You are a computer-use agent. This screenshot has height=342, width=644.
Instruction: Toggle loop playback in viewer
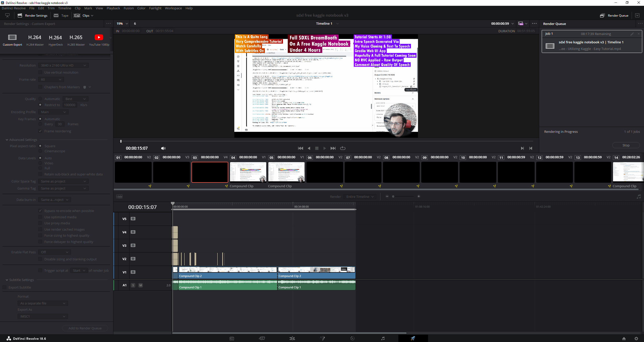pos(343,148)
